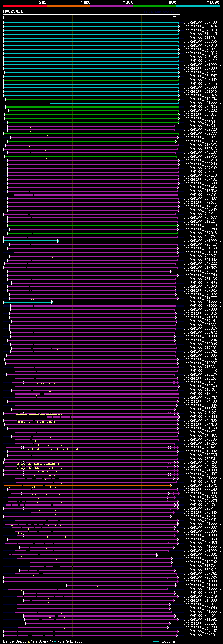Select label UniRef100_B7VJQ5

coord(200,440)
